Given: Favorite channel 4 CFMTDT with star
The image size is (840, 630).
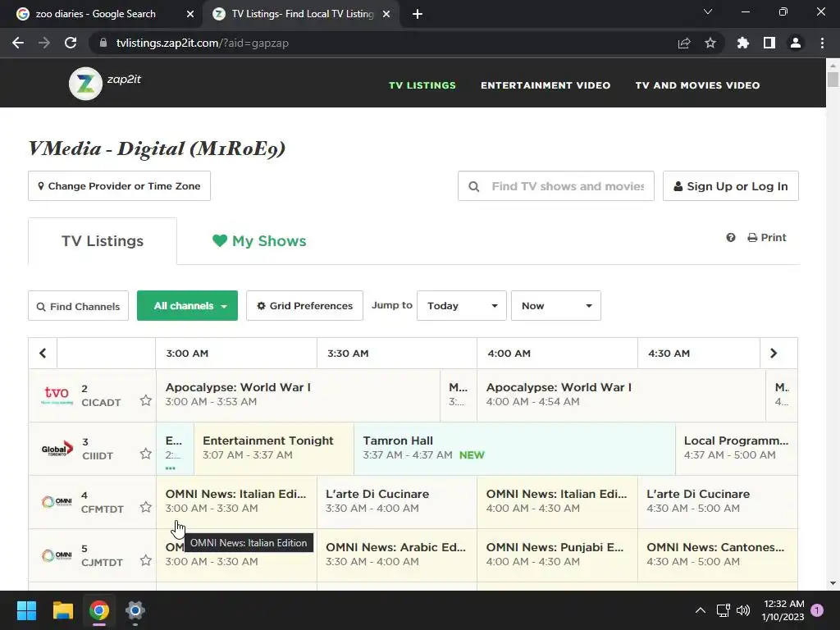Looking at the screenshot, I should 146,507.
